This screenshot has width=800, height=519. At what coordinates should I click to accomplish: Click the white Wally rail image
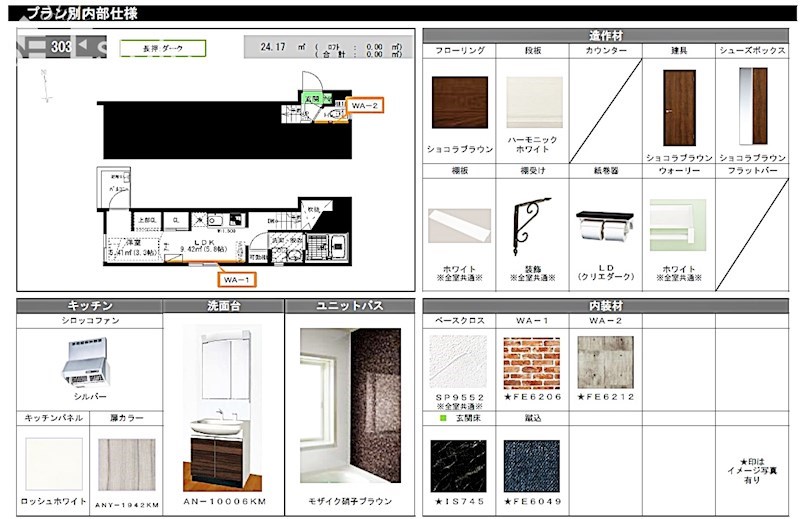pyautogui.click(x=677, y=225)
